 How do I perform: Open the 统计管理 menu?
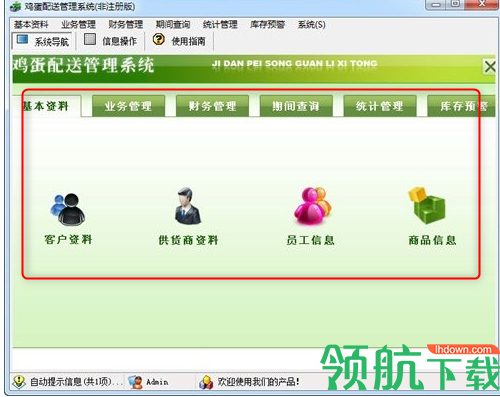point(220,24)
